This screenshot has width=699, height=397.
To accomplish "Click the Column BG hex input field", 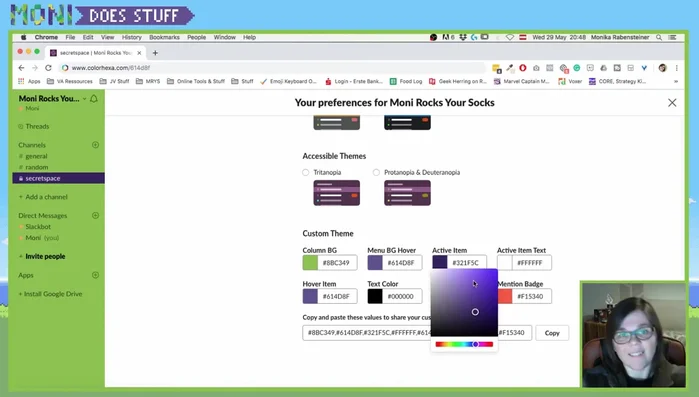I will [337, 262].
